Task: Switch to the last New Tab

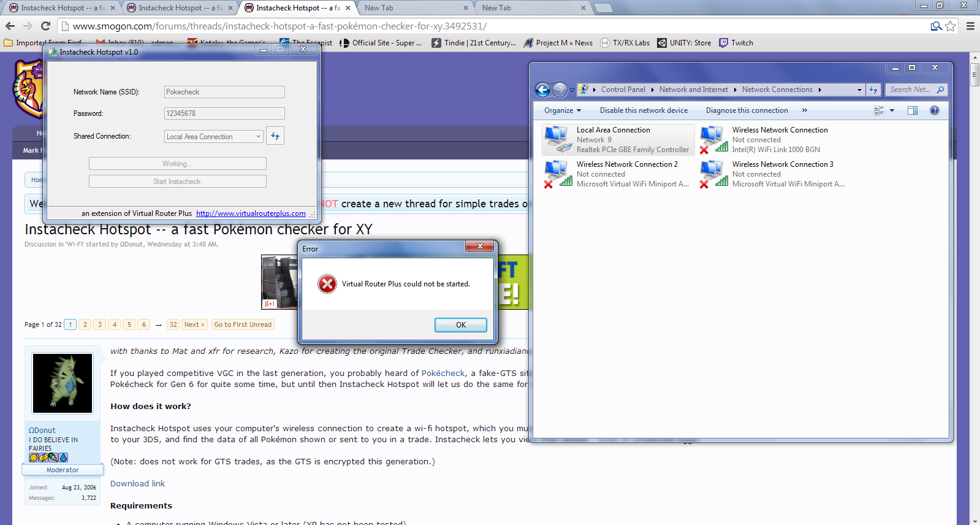Action: [x=533, y=8]
